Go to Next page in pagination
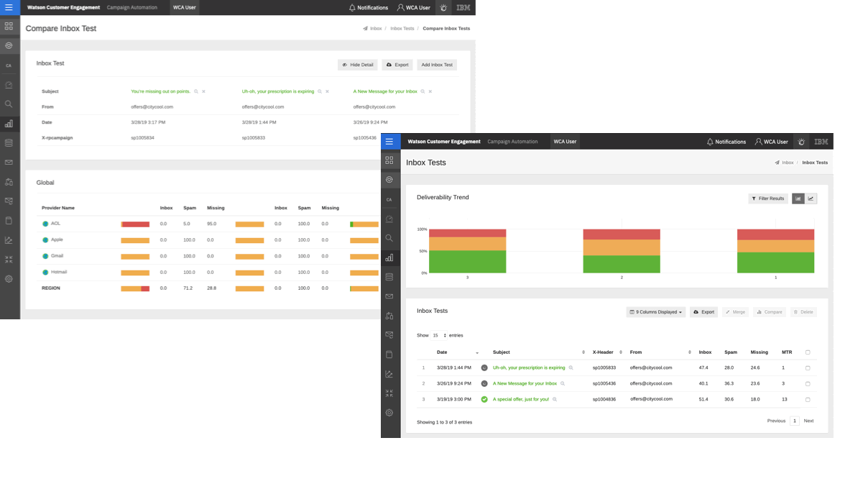Screen dimensions: 868x484 coord(808,421)
